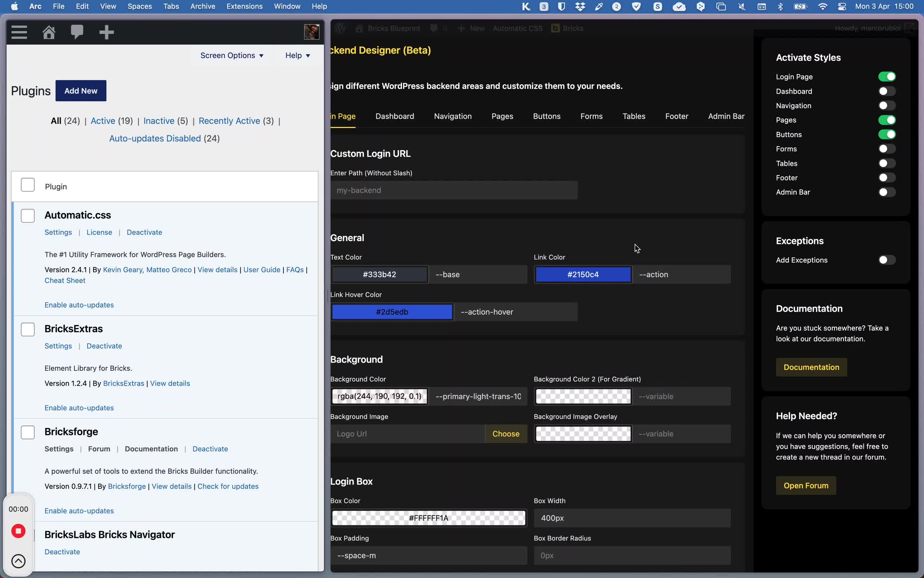This screenshot has width=924, height=578.
Task: Expand the Screen Options dropdown
Action: tap(232, 55)
